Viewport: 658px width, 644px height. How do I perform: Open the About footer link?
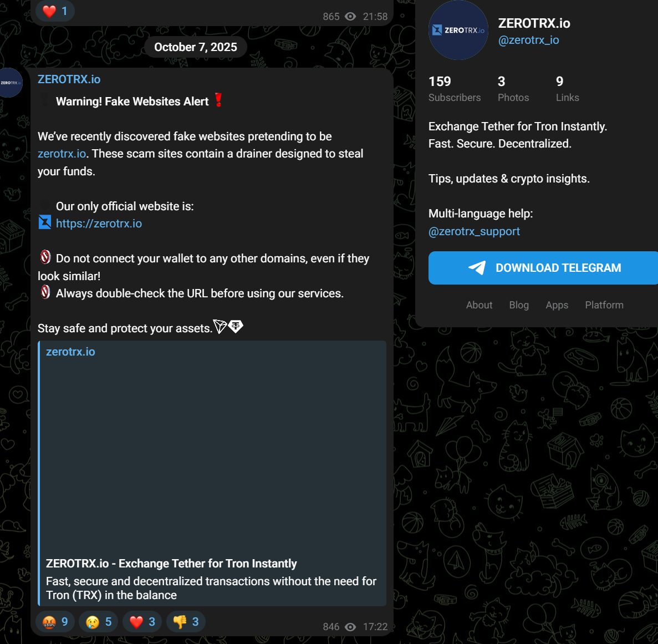point(480,305)
